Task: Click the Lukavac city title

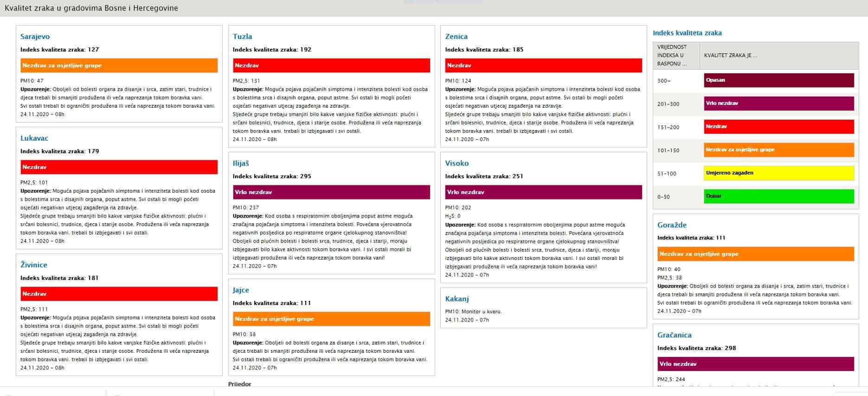Action: (x=34, y=138)
